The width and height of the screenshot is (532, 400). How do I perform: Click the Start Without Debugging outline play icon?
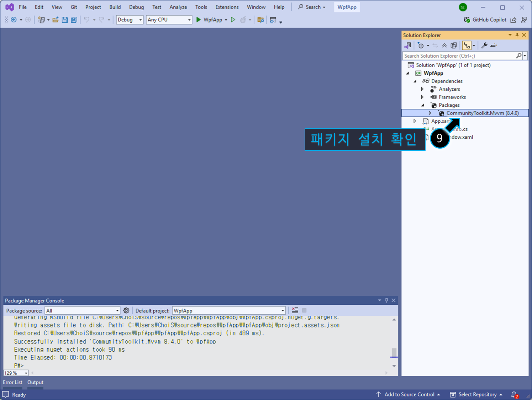click(x=233, y=20)
